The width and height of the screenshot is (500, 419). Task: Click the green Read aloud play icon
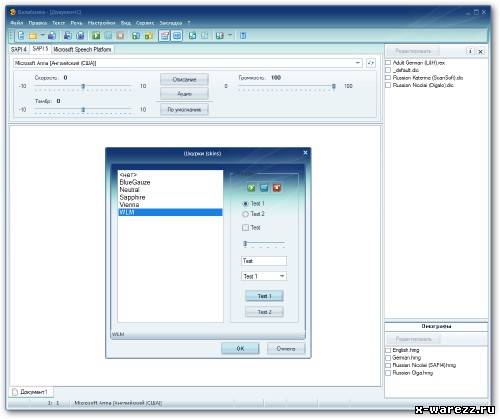point(96,36)
